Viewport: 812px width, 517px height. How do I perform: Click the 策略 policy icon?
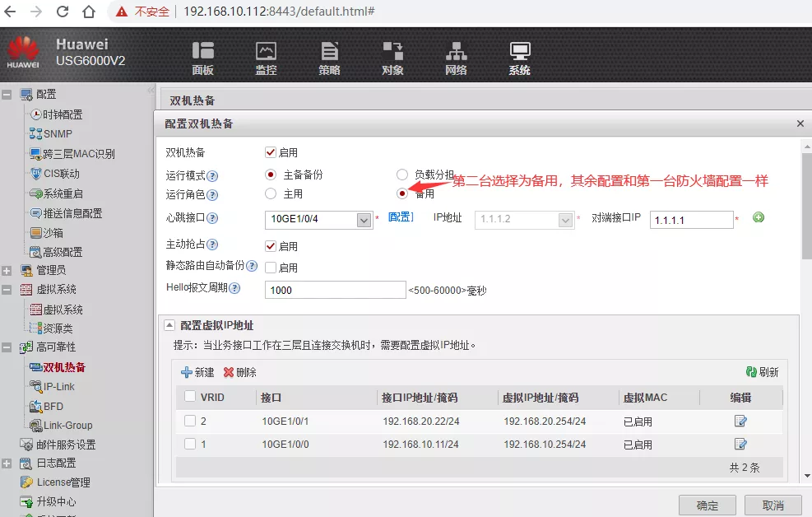(x=329, y=57)
